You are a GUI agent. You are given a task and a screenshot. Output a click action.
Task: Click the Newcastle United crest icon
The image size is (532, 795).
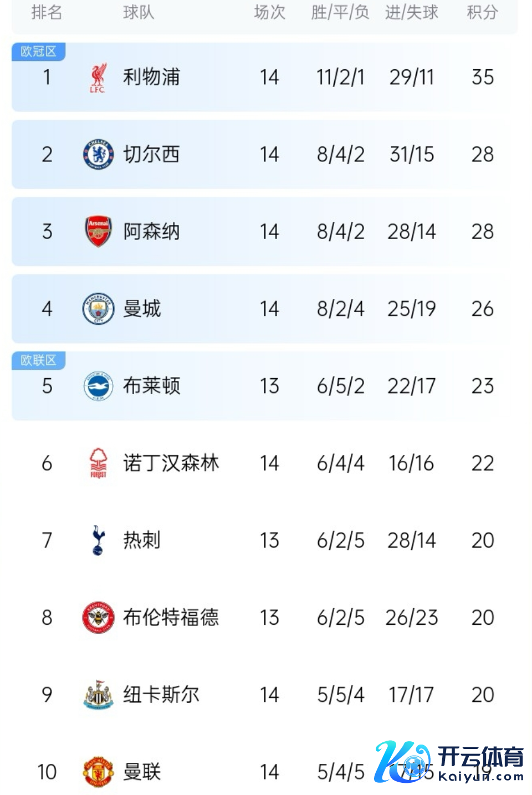point(98,695)
